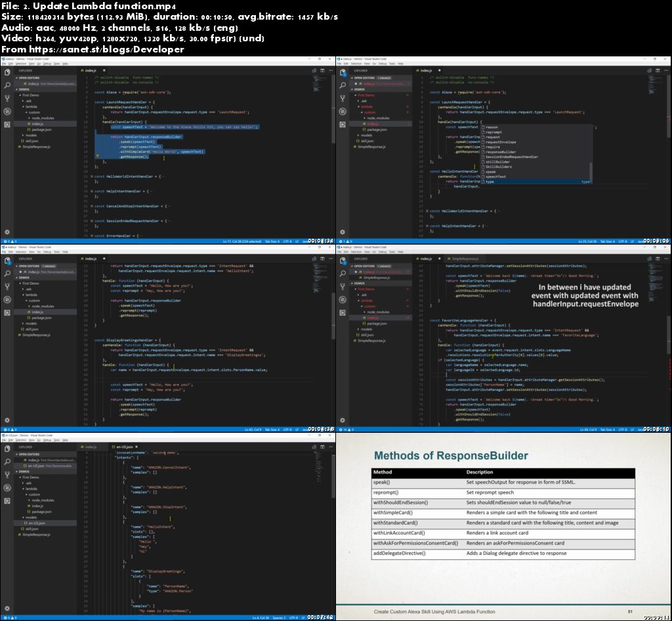Open the File menu in the 00:01:34 frame

tap(4, 64)
